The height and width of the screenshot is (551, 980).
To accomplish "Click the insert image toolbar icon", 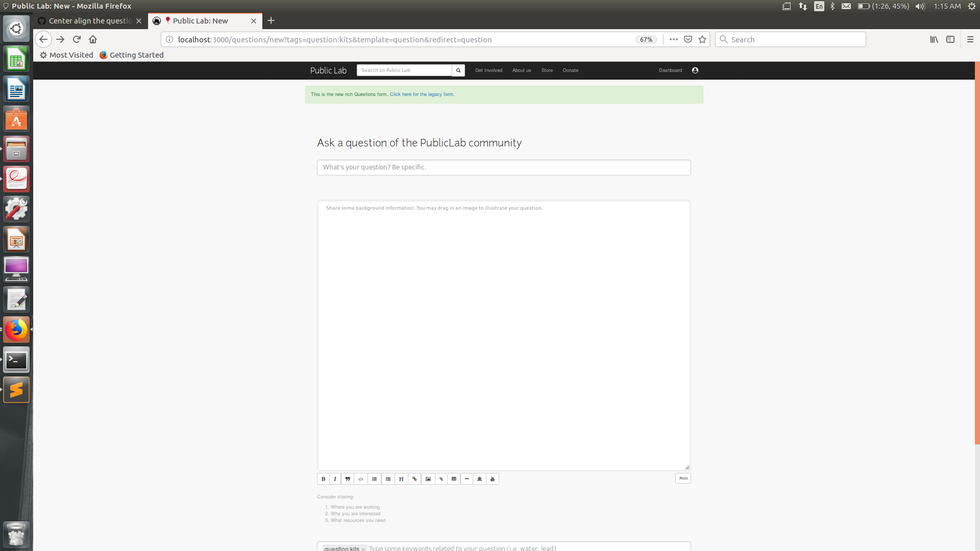I will tap(428, 479).
